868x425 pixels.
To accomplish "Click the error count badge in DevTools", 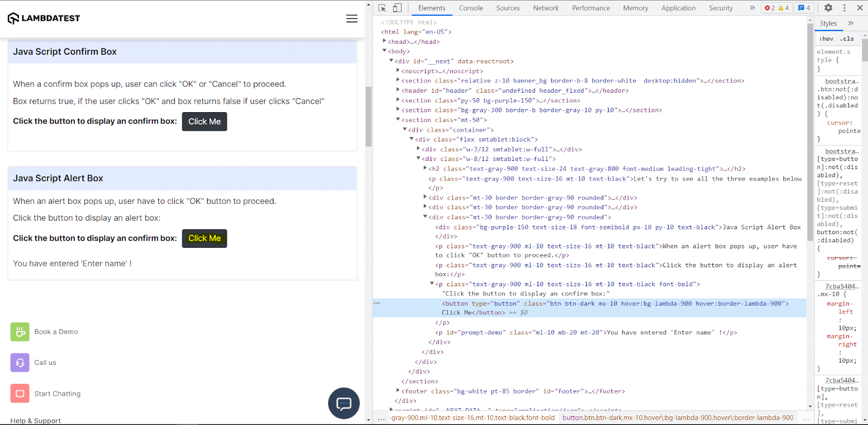I will point(770,8).
